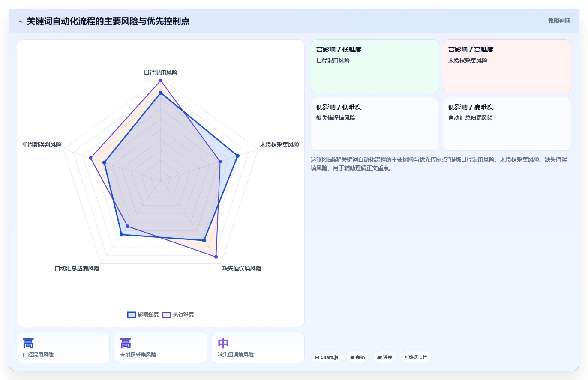Click the description paragraph starting 这张图围绕
Screen dimensions: 588x380
click(439, 164)
